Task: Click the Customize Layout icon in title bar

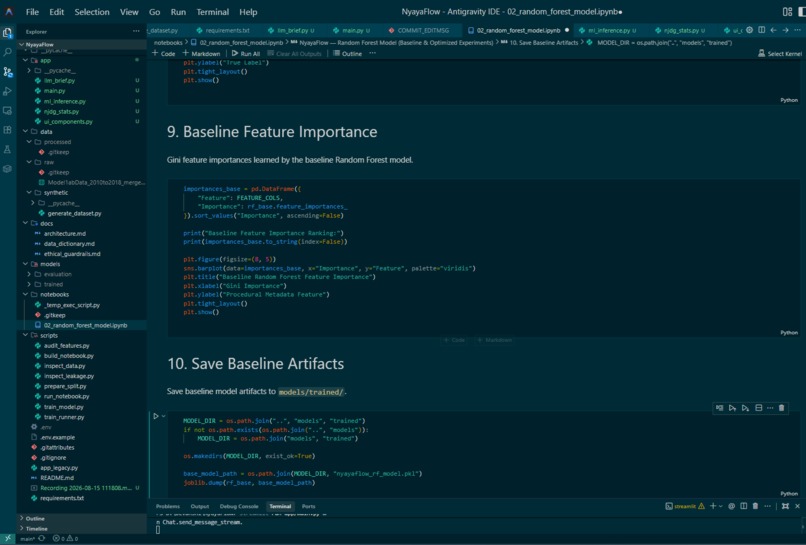Action: tap(787, 11)
